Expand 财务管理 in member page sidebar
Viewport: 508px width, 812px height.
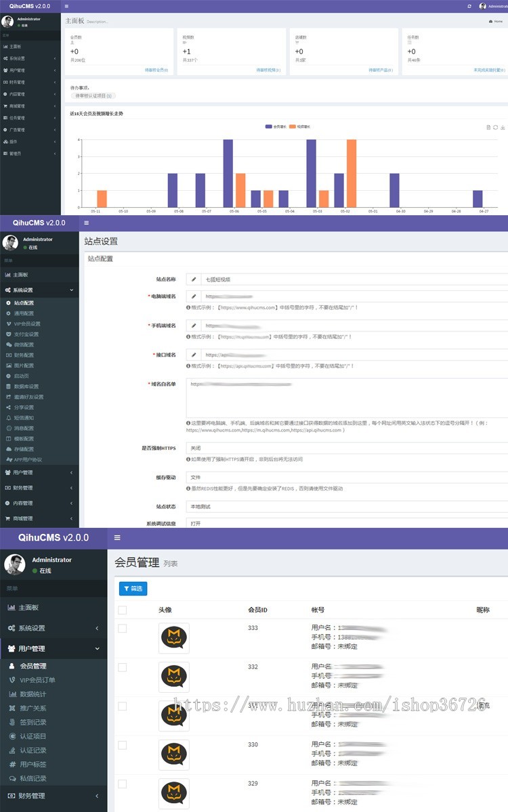pos(54,796)
